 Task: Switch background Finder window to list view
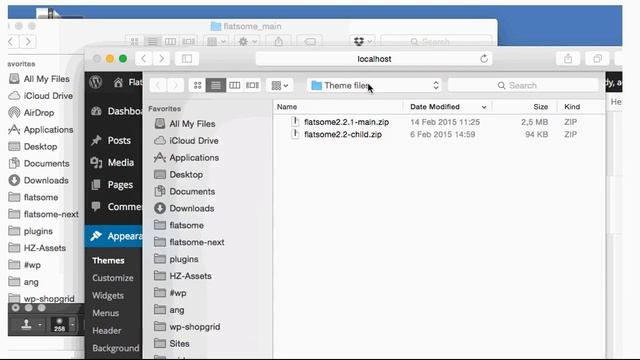152,41
